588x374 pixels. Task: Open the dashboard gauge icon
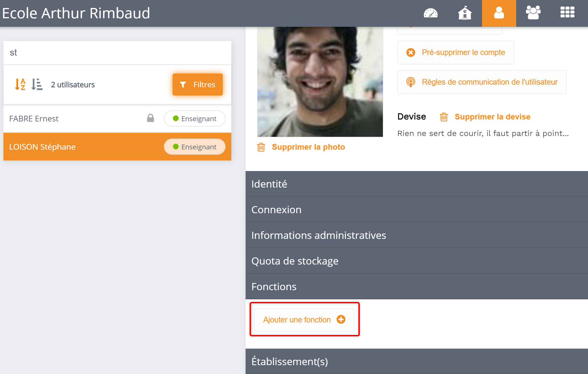click(430, 13)
